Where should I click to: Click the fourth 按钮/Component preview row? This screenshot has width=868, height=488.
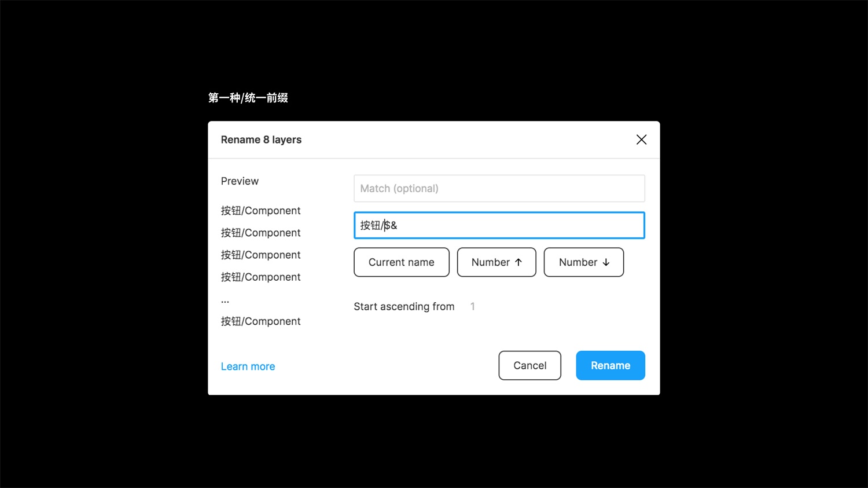coord(260,276)
